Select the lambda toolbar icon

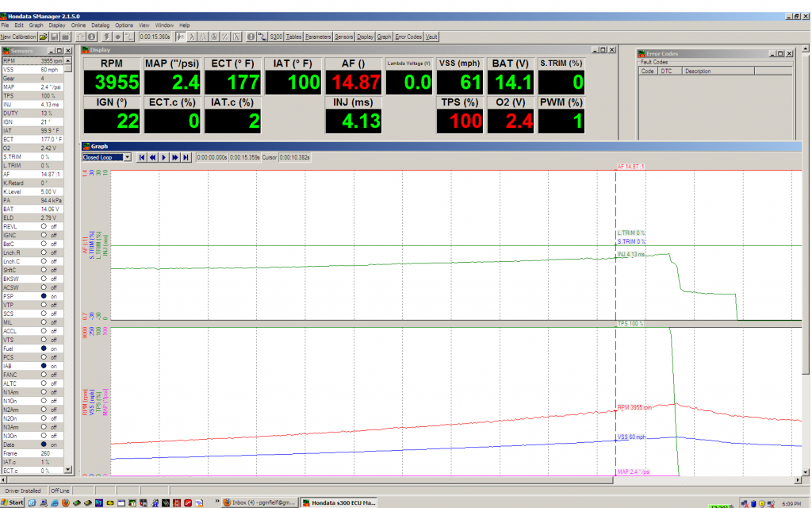click(192, 37)
